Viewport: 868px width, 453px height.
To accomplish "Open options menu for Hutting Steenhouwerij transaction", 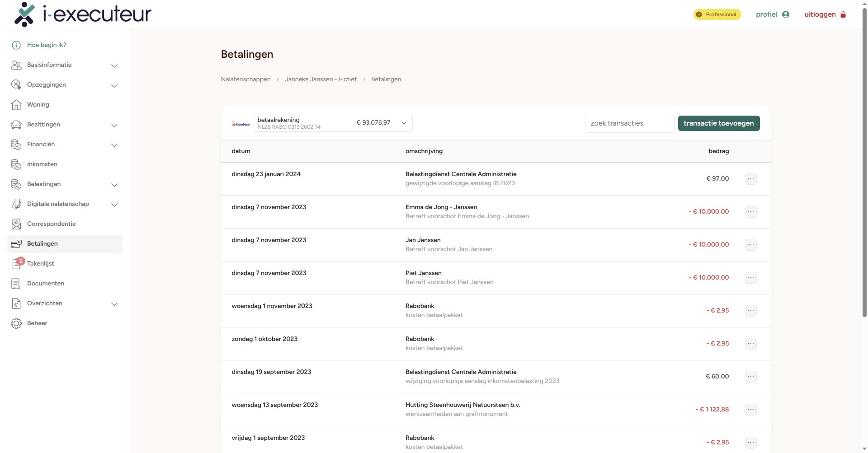I will (750, 410).
